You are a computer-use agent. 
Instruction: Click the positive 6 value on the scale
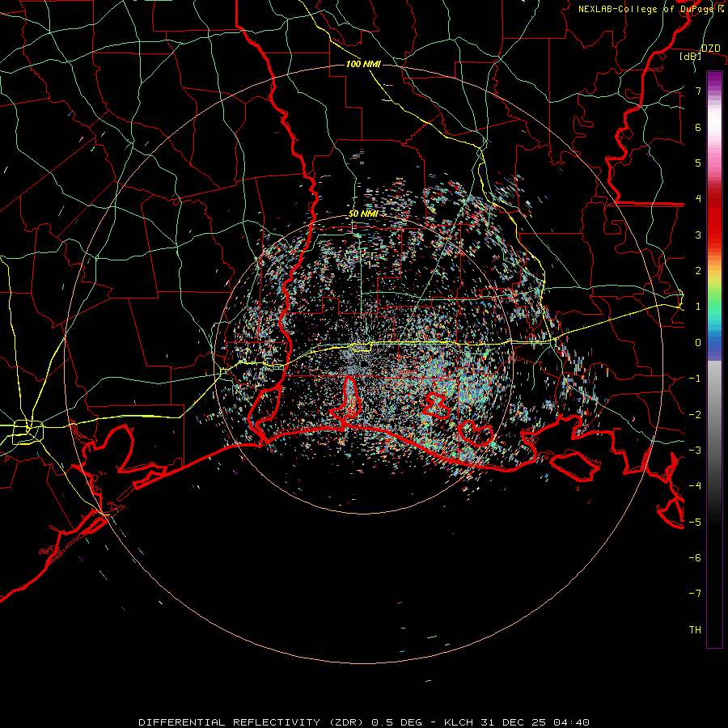click(698, 127)
